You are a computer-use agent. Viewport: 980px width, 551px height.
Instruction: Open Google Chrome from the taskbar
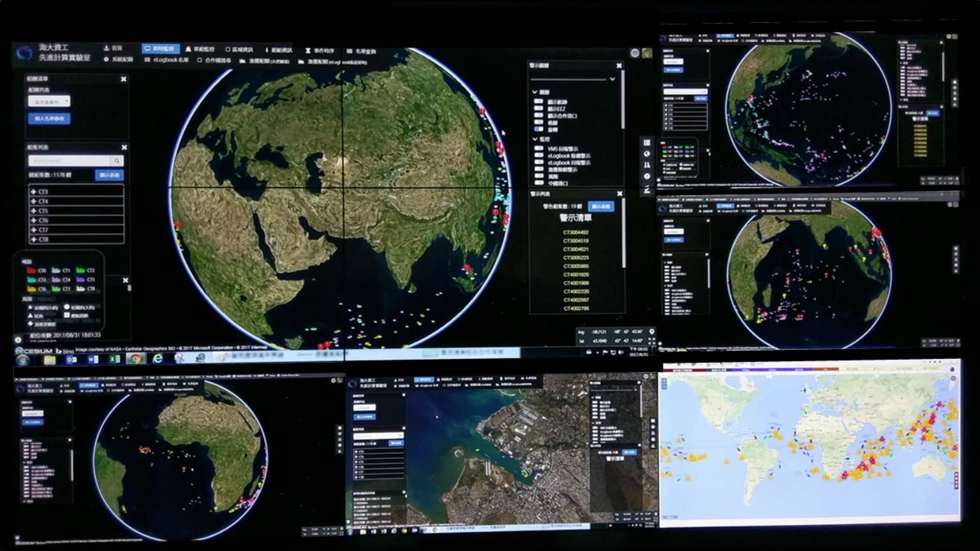135,359
